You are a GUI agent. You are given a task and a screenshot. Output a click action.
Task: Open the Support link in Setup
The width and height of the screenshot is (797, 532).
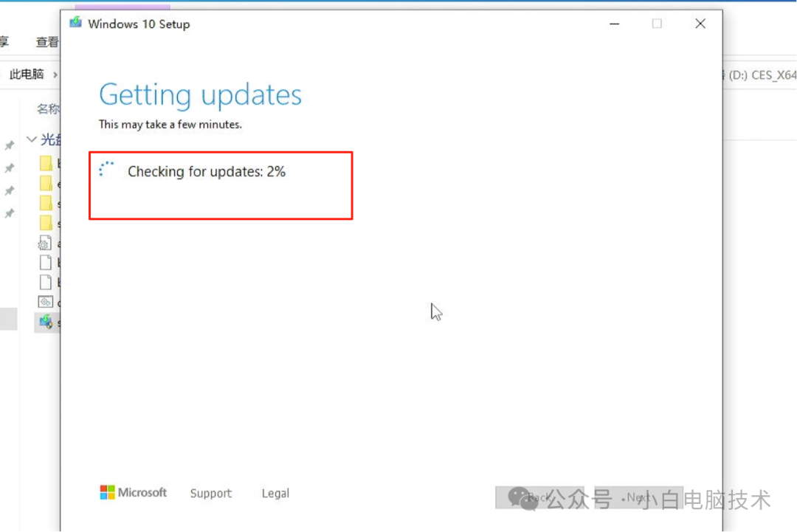pyautogui.click(x=210, y=493)
